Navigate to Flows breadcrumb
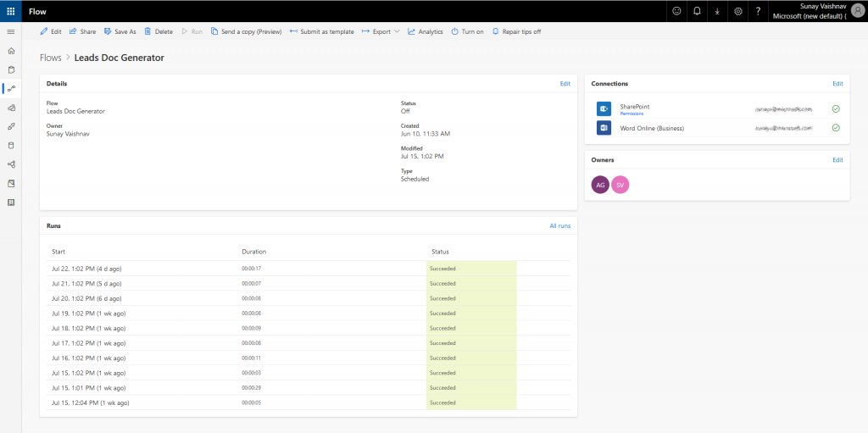The width and height of the screenshot is (868, 433). [x=51, y=58]
